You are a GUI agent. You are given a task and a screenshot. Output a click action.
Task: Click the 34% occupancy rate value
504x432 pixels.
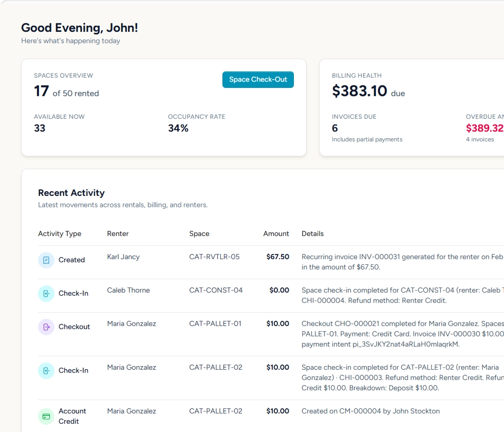(178, 128)
